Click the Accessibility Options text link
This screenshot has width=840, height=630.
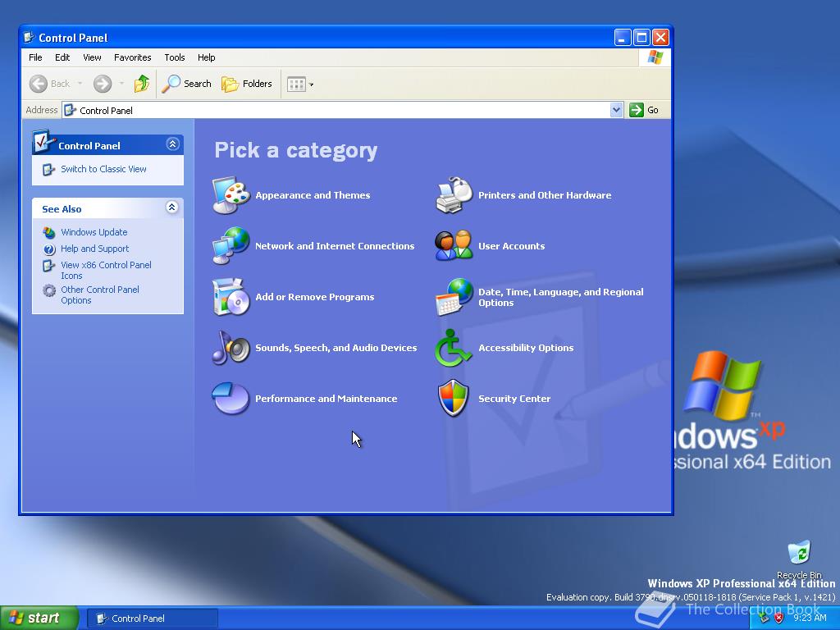(526, 348)
